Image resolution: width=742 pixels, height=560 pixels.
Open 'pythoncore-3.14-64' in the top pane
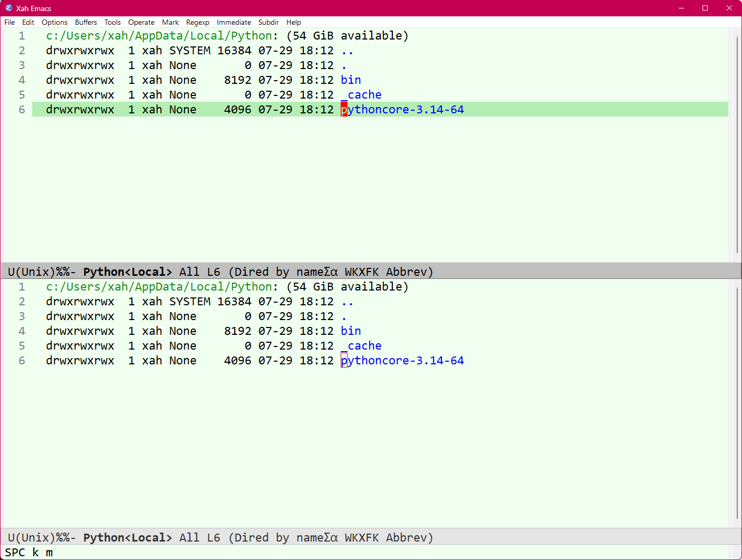(x=402, y=110)
